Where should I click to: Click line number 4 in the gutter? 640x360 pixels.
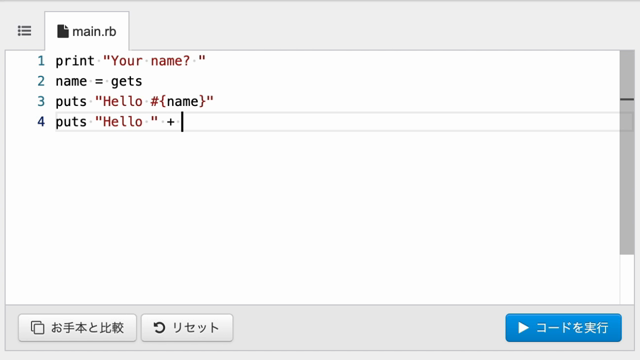click(41, 122)
